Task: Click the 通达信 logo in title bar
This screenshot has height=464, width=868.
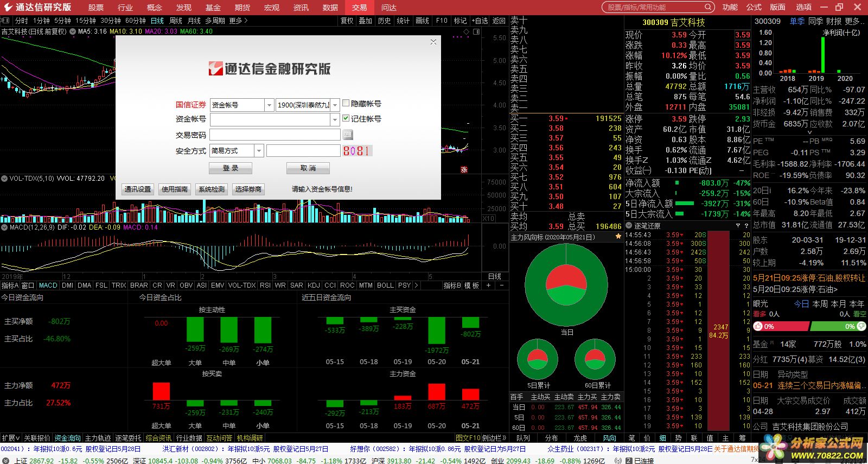Action: point(7,7)
